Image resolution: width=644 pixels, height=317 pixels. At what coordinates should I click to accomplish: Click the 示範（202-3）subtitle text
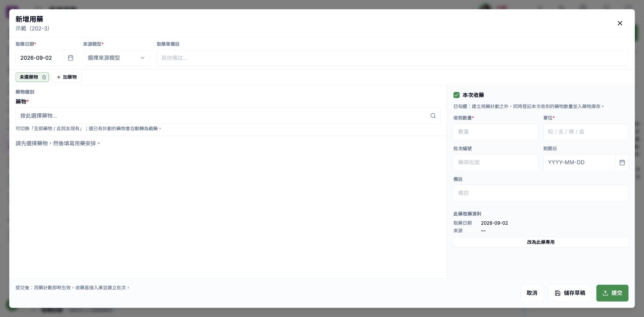(x=33, y=29)
